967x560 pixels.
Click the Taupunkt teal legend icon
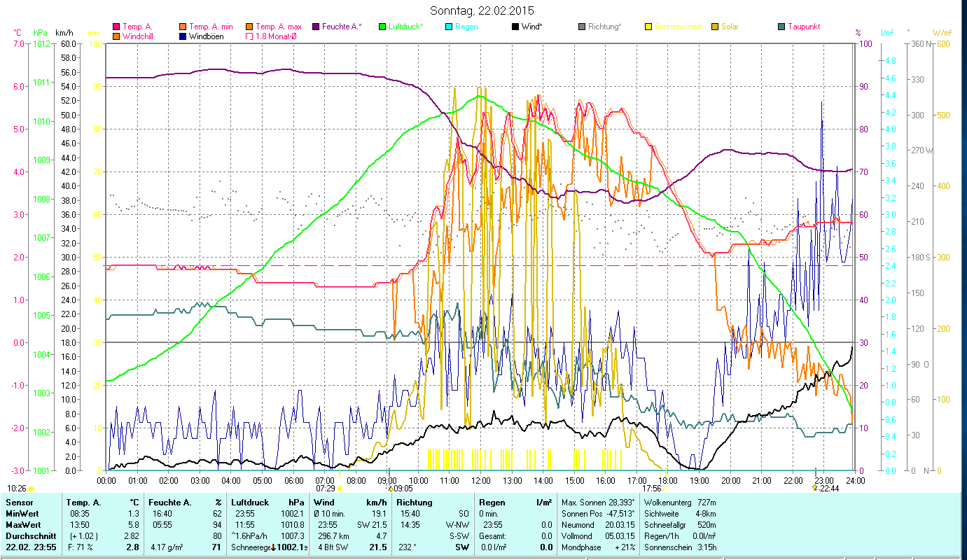click(781, 27)
